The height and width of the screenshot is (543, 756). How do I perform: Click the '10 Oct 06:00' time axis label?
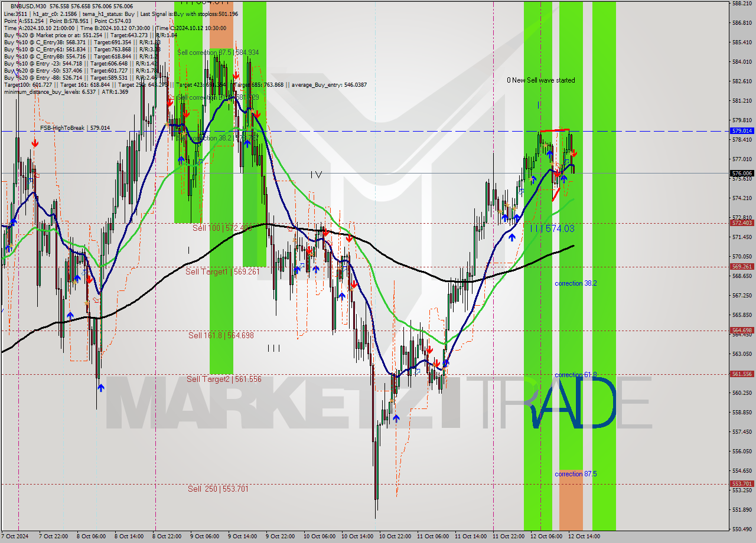320,537
